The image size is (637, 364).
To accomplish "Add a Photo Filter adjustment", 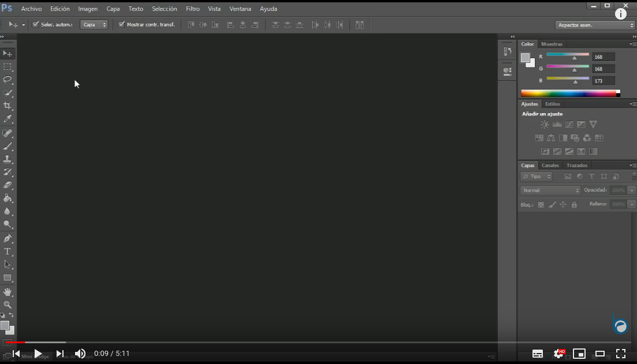I will (575, 138).
